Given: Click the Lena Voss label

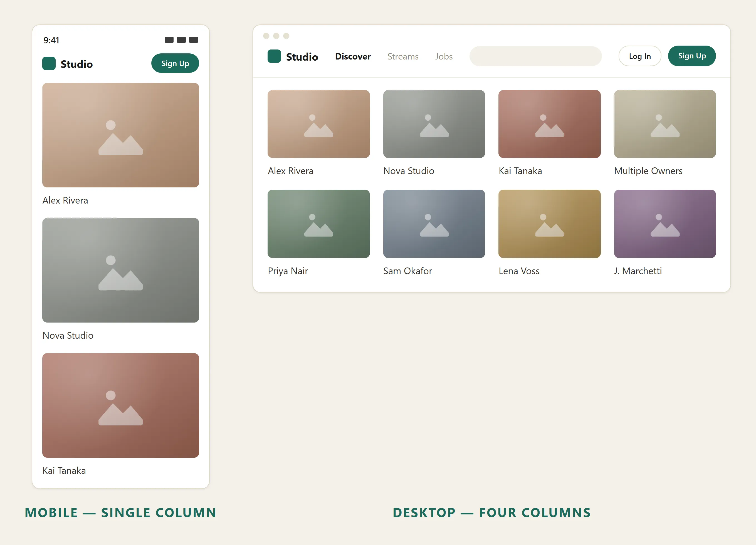Looking at the screenshot, I should coord(519,271).
